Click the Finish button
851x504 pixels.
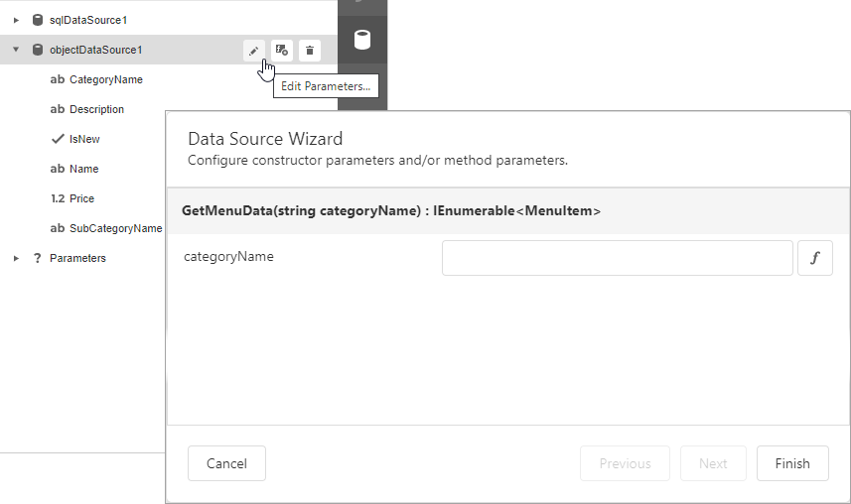pos(792,463)
